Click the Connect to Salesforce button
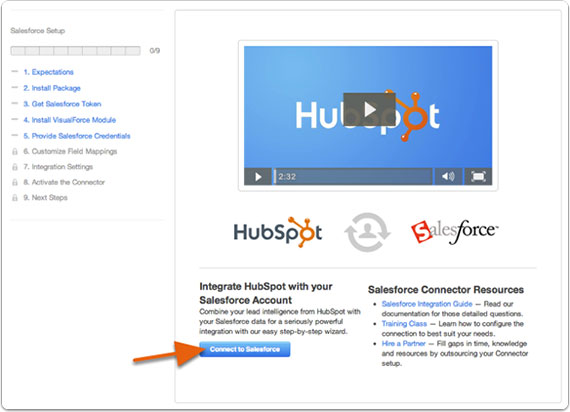This screenshot has width=570, height=412. point(245,349)
